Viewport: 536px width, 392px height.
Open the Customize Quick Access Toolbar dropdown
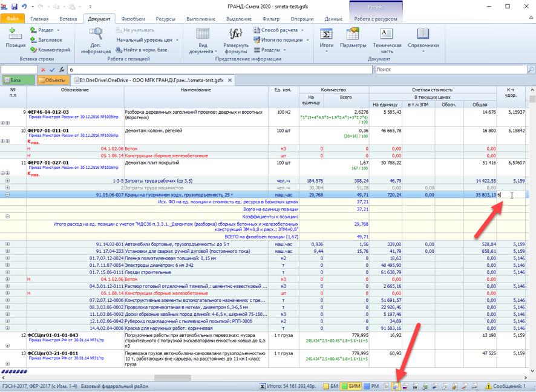click(x=90, y=7)
